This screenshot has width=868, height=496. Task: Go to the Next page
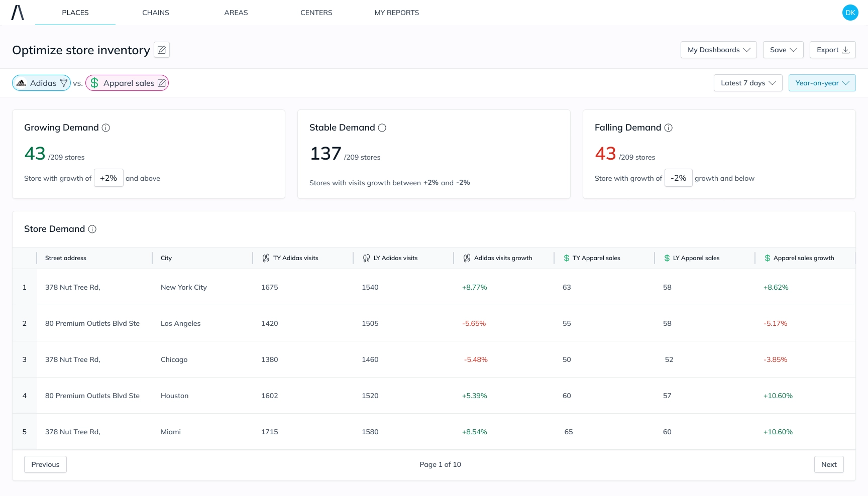click(x=829, y=464)
